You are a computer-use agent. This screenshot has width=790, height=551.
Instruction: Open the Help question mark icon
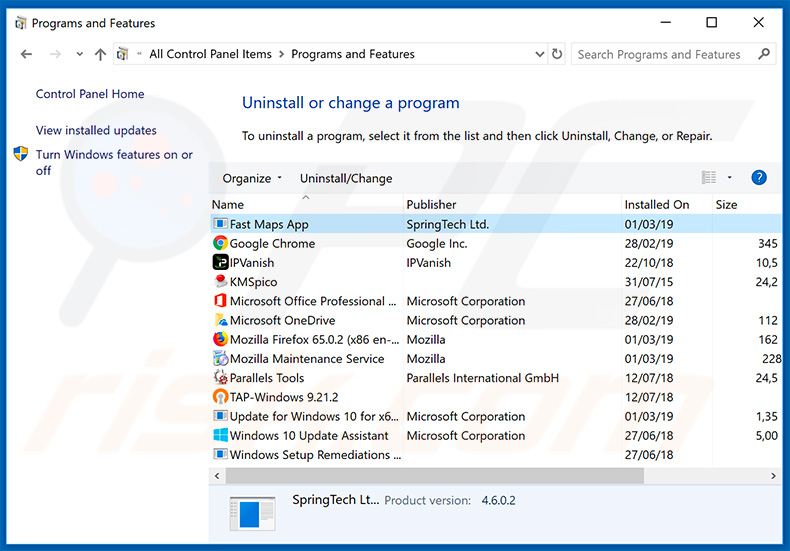pyautogui.click(x=759, y=177)
